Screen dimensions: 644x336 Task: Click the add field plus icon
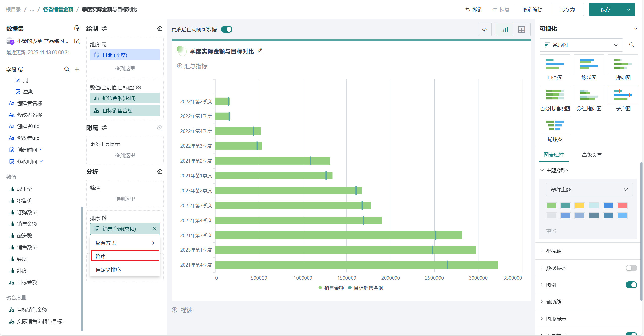coord(77,69)
